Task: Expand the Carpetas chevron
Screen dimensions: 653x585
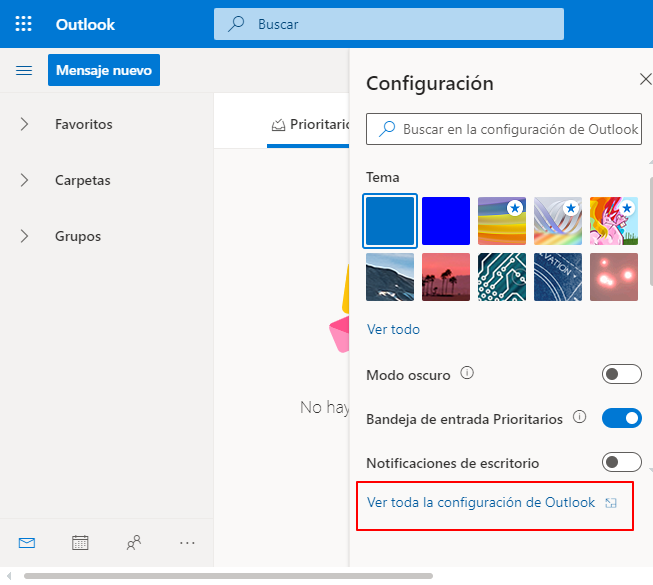Action: coord(24,180)
